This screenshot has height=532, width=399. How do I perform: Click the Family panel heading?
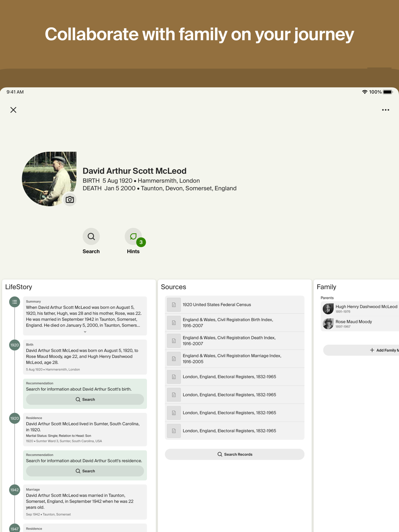[326, 287]
